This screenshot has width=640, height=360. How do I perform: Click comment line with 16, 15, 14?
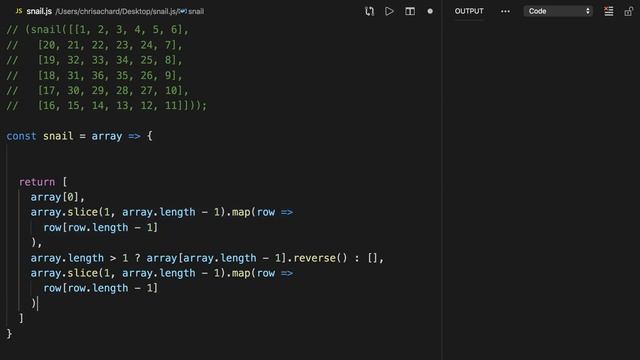107,106
